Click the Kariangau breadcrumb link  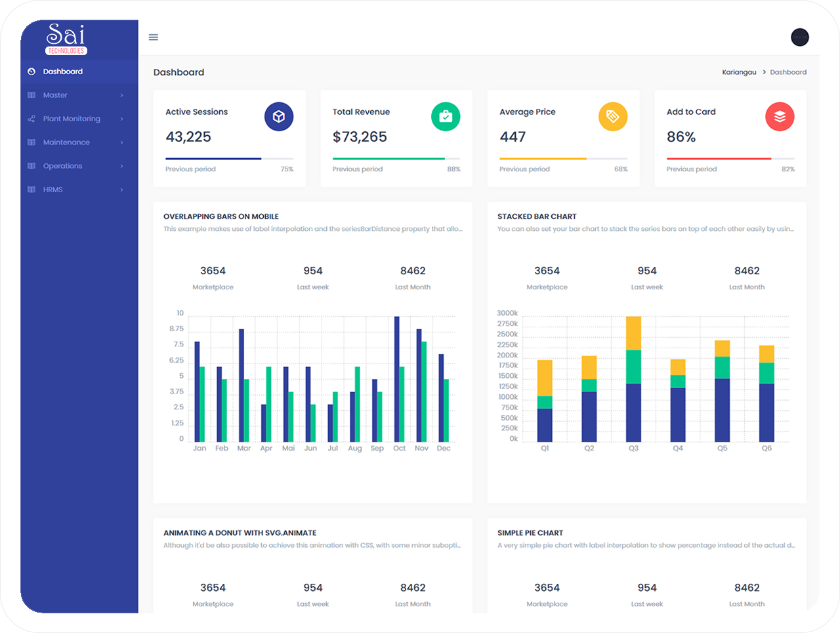(739, 72)
